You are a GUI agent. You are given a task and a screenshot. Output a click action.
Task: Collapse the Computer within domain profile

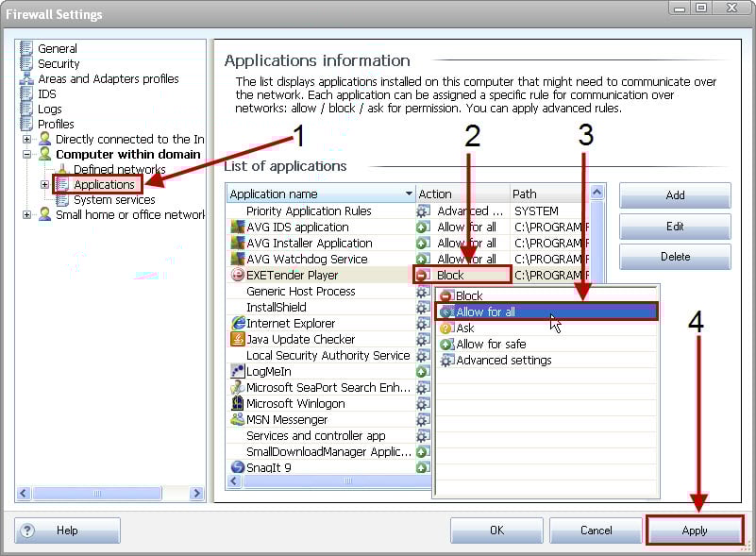[x=27, y=154]
